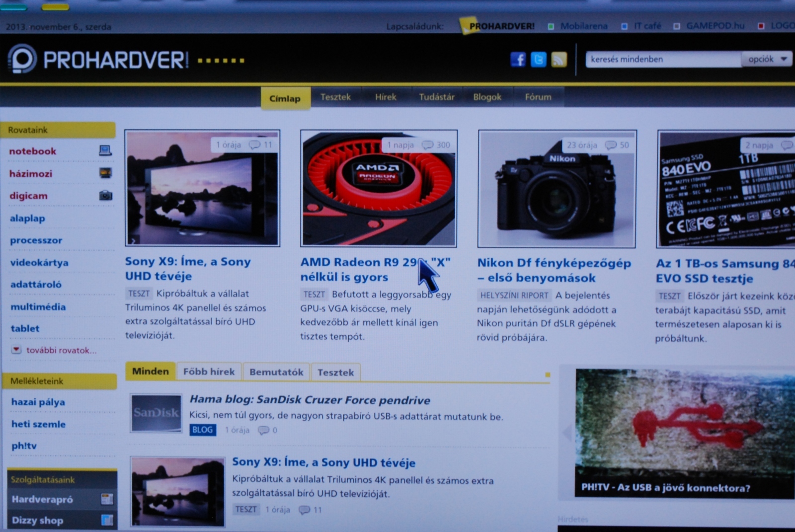The height and width of the screenshot is (532, 795).
Task: Open the videokártya category
Action: [39, 262]
